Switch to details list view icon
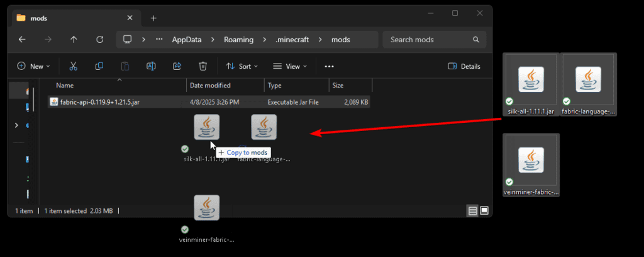 click(x=473, y=210)
